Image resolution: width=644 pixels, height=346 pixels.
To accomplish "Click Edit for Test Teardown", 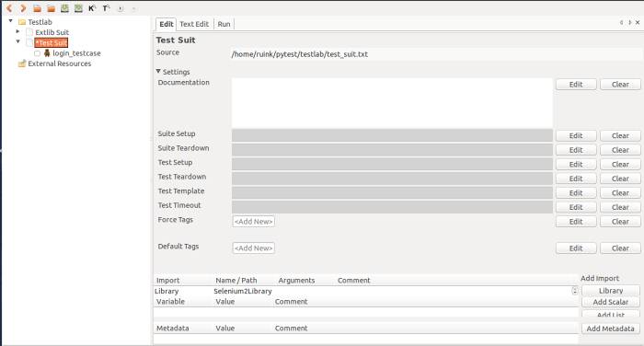I will pyautogui.click(x=576, y=179).
